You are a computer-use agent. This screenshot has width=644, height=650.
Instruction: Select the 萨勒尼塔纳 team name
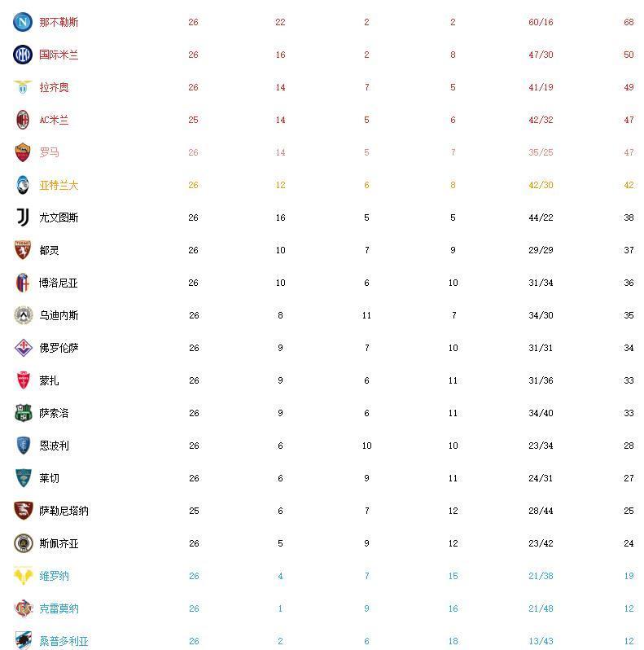64,511
